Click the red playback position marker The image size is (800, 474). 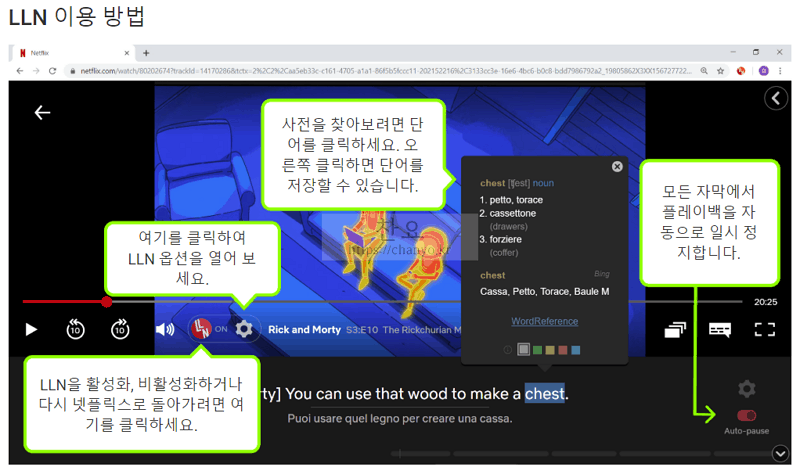(x=107, y=302)
